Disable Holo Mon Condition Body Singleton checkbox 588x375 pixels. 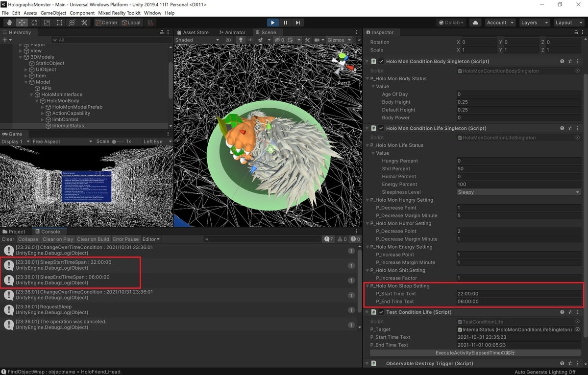(381, 62)
